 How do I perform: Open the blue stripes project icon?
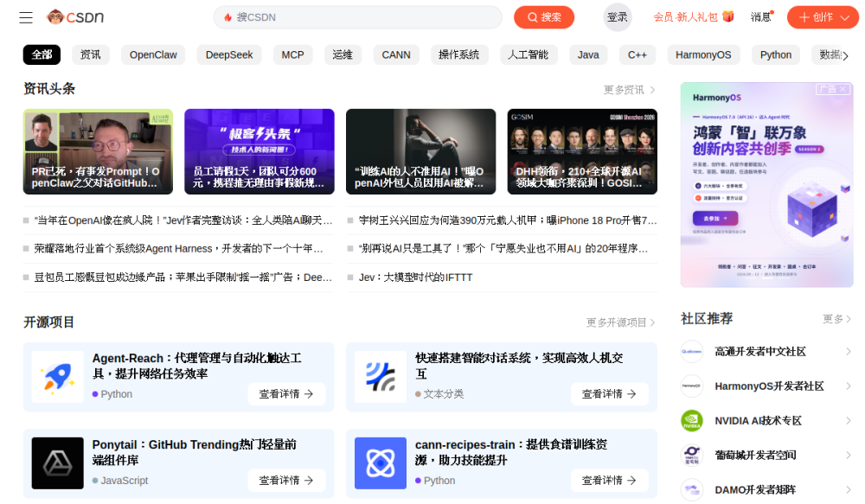point(380,377)
